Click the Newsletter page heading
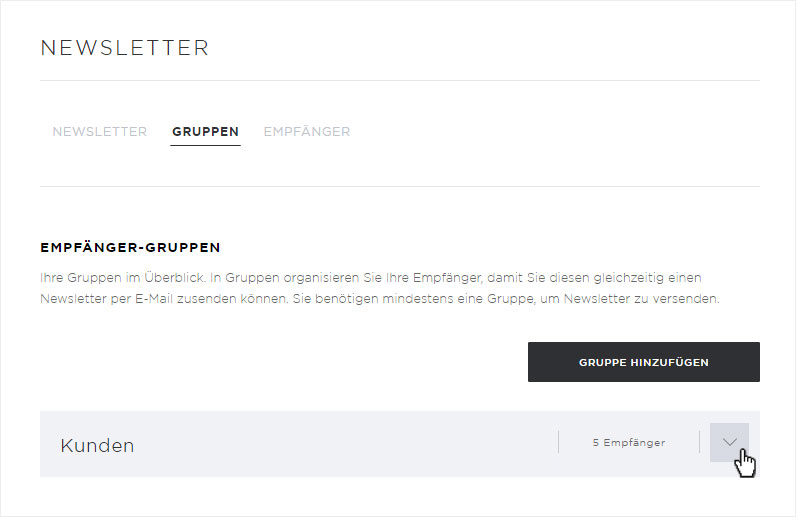796x517 pixels. pos(124,48)
